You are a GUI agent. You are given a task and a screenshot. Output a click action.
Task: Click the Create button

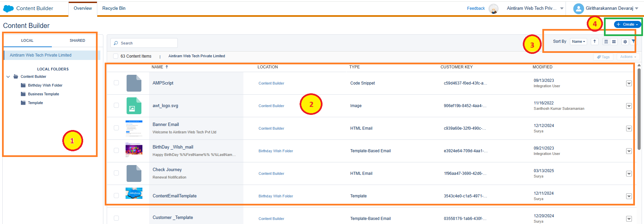click(x=627, y=24)
